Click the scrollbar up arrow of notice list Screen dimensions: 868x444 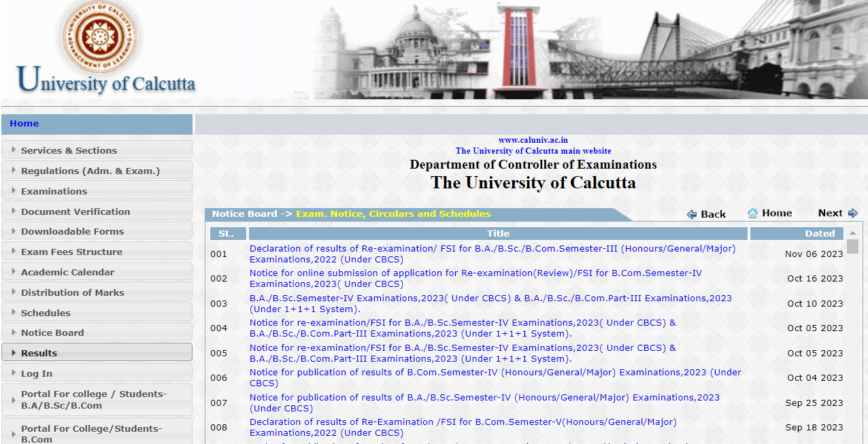852,233
